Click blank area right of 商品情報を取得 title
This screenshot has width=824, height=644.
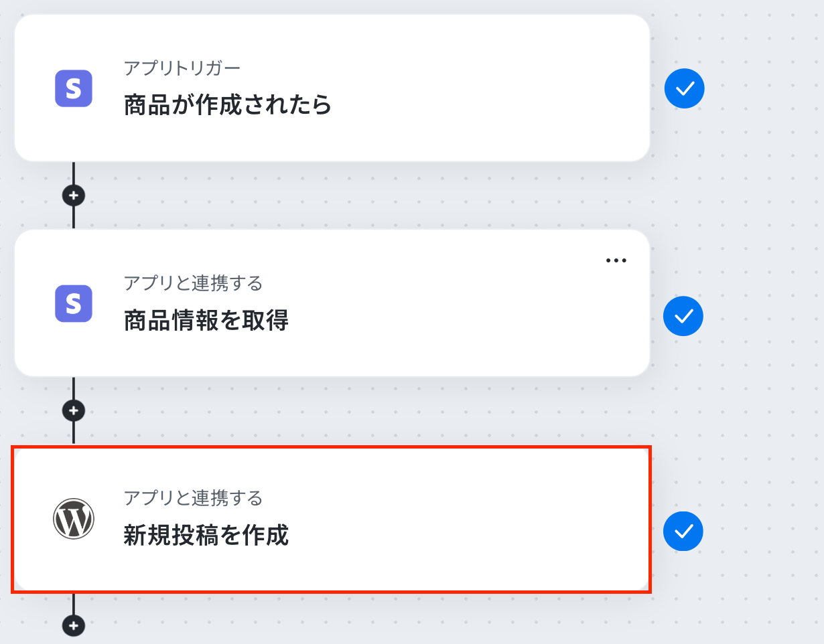(x=469, y=321)
